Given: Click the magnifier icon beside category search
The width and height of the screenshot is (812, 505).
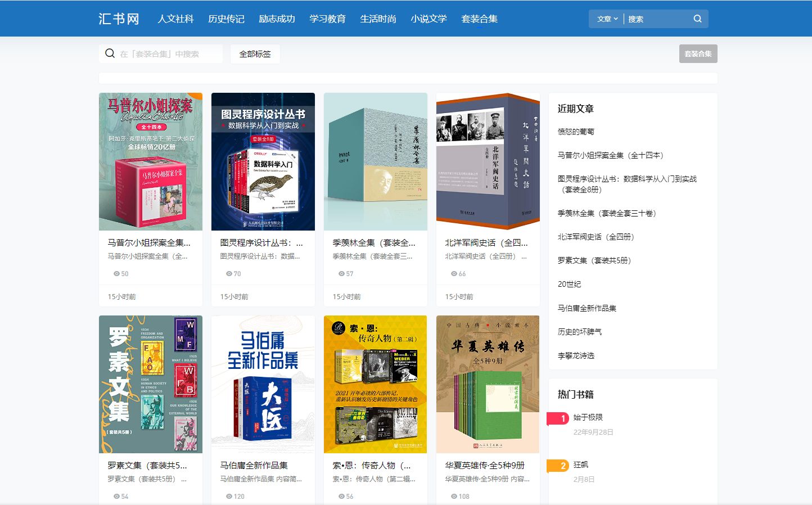Looking at the screenshot, I should point(110,53).
